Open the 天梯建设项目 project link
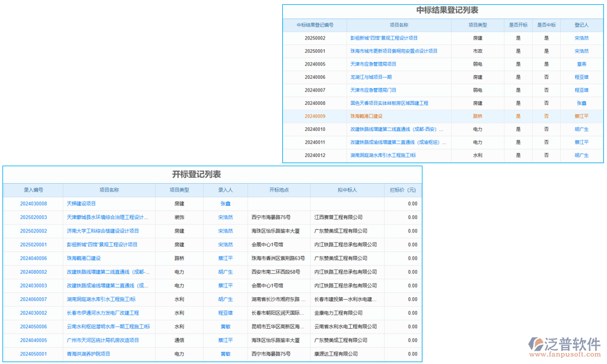Screen dimensions: 607x364 (81, 204)
